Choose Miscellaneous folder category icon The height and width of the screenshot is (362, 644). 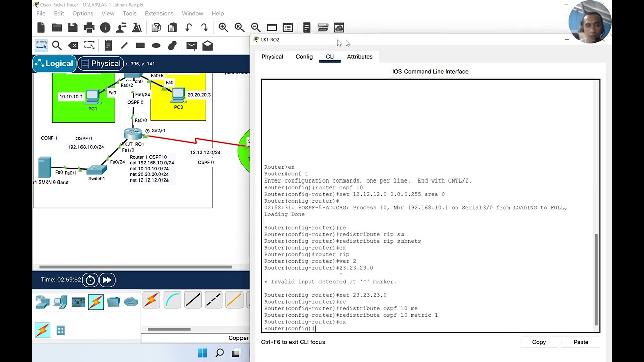tap(114, 302)
